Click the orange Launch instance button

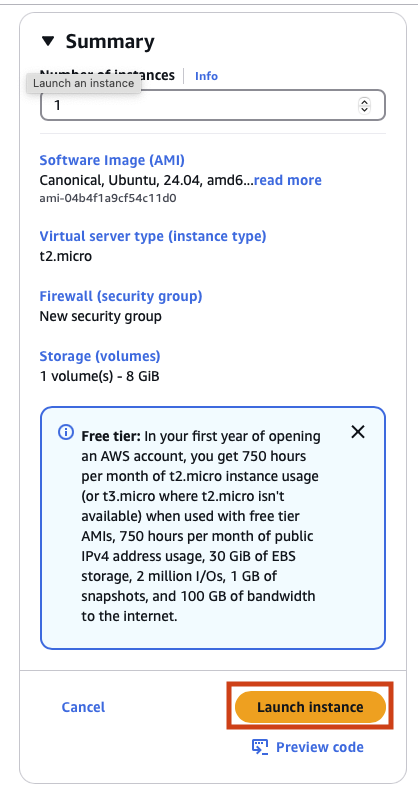coord(310,707)
